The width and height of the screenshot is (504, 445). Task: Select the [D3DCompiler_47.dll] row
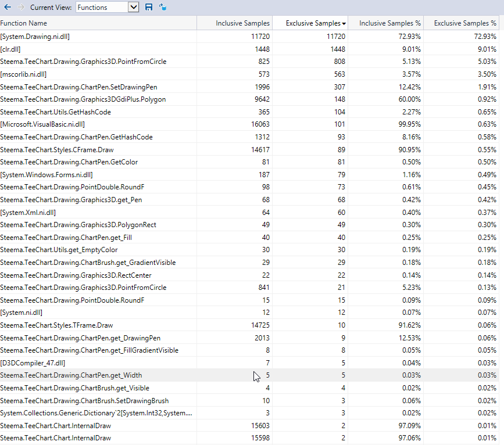tap(249, 363)
